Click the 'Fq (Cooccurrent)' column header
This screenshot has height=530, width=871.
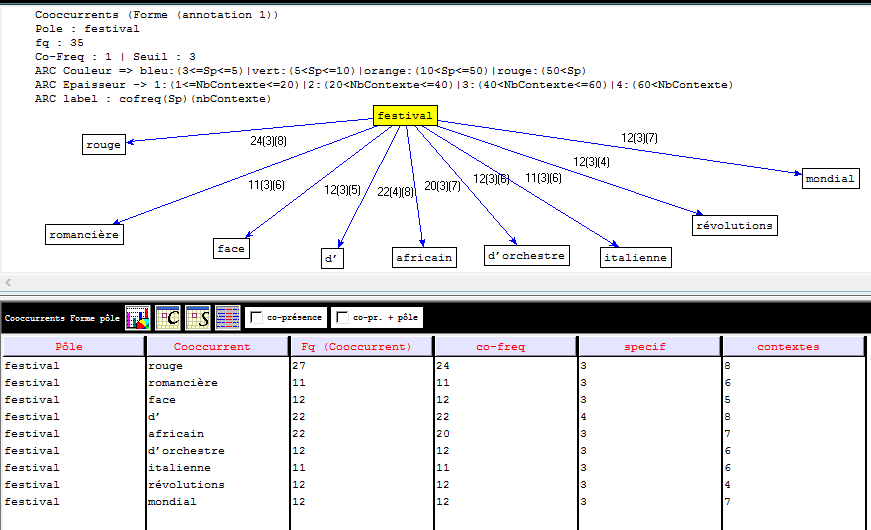(x=362, y=347)
